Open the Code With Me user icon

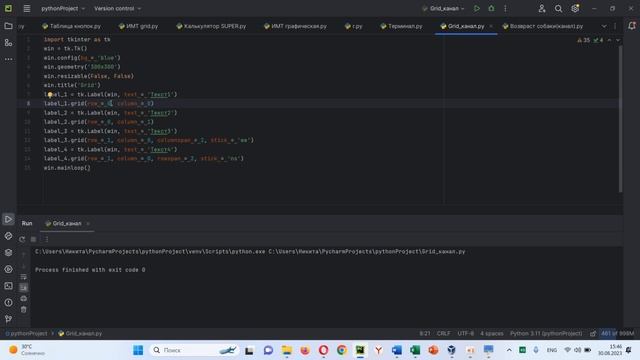click(x=542, y=8)
